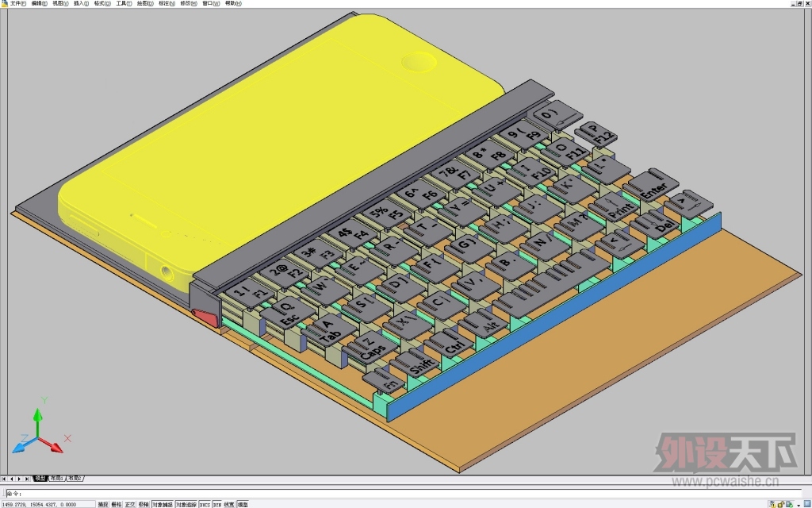Click the drawing document icon beside 文件 menu
The width and height of the screenshot is (812, 508).
[5, 3]
